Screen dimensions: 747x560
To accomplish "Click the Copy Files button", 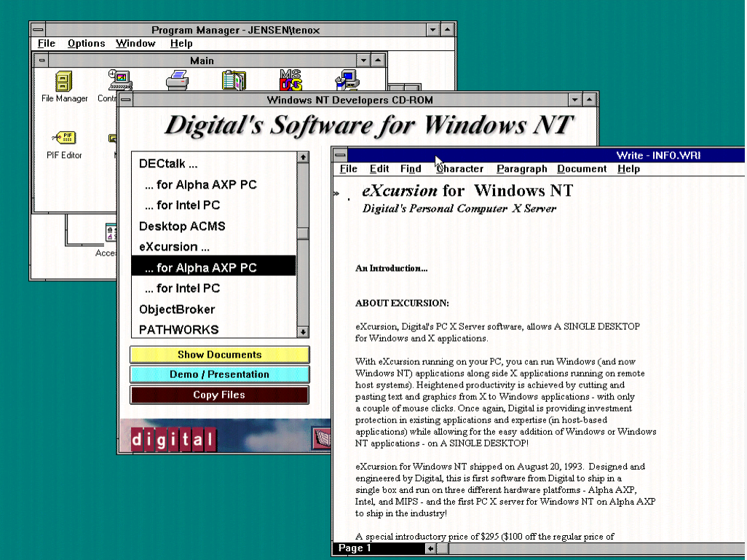I will (x=219, y=395).
